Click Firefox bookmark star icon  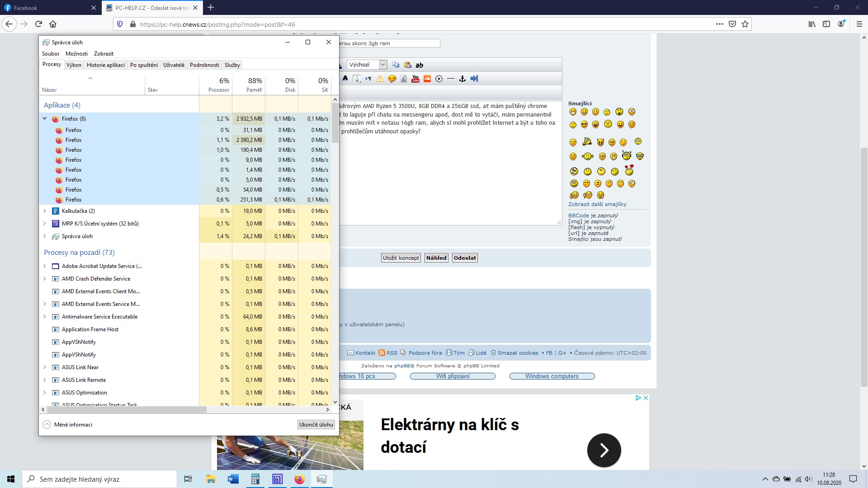coord(745,24)
